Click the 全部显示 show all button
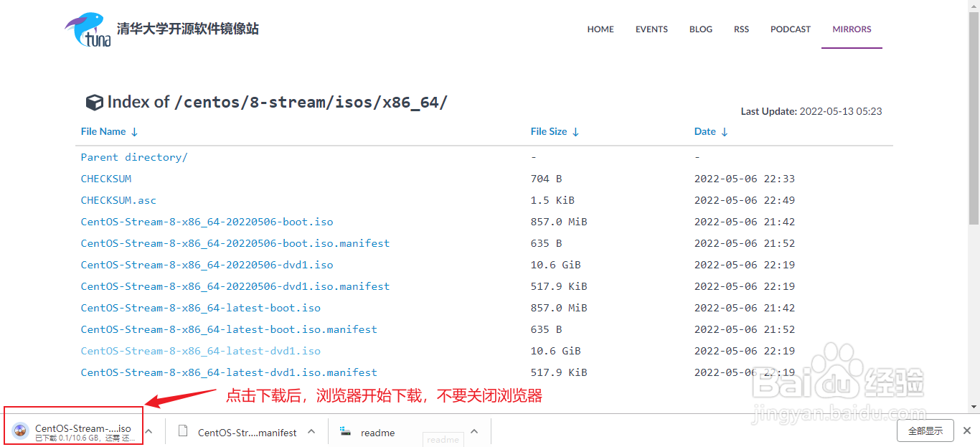This screenshot has width=980, height=447. [x=925, y=430]
